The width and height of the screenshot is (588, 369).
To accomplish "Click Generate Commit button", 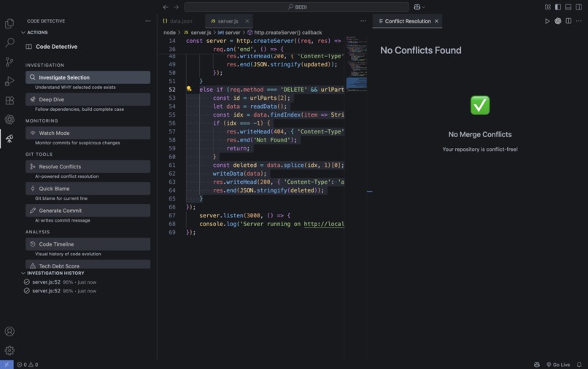I will pos(88,211).
